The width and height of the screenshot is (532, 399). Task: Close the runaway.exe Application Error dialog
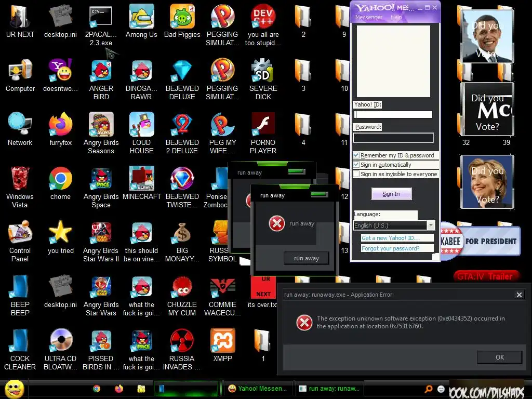[x=519, y=295]
